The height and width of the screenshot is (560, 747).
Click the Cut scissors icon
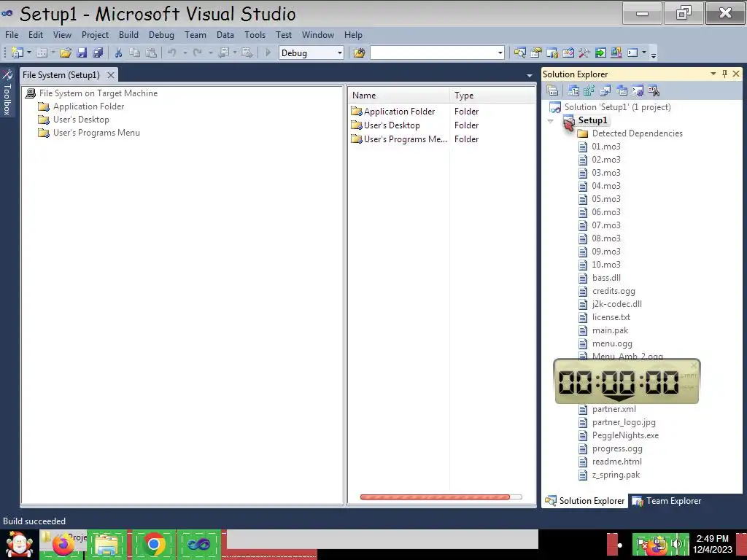pos(119,52)
